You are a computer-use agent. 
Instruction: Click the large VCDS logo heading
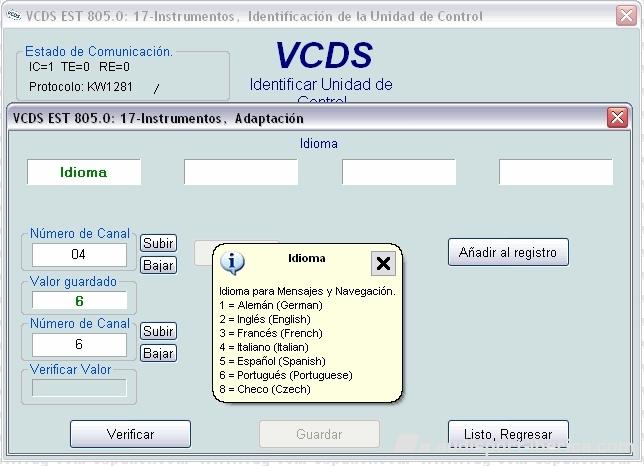(x=324, y=55)
